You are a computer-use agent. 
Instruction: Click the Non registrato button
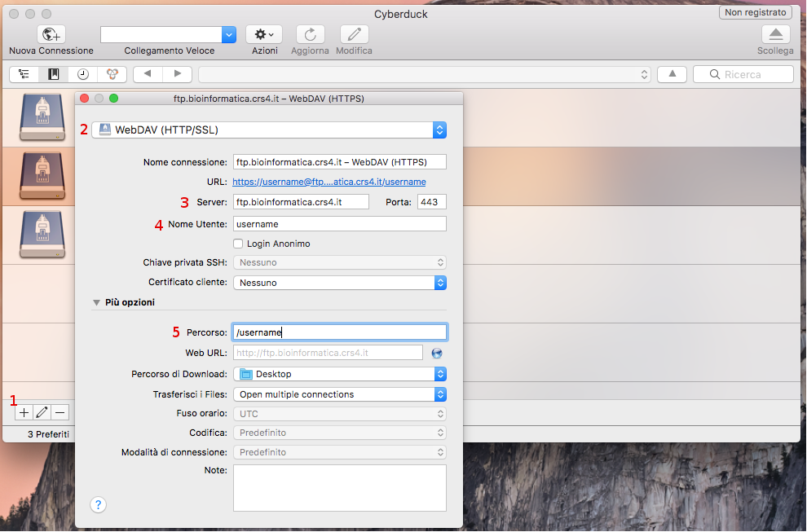(x=756, y=12)
